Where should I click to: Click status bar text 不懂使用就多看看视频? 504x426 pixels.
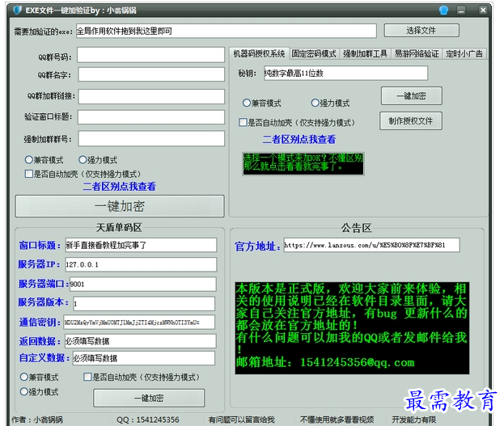[337, 420]
